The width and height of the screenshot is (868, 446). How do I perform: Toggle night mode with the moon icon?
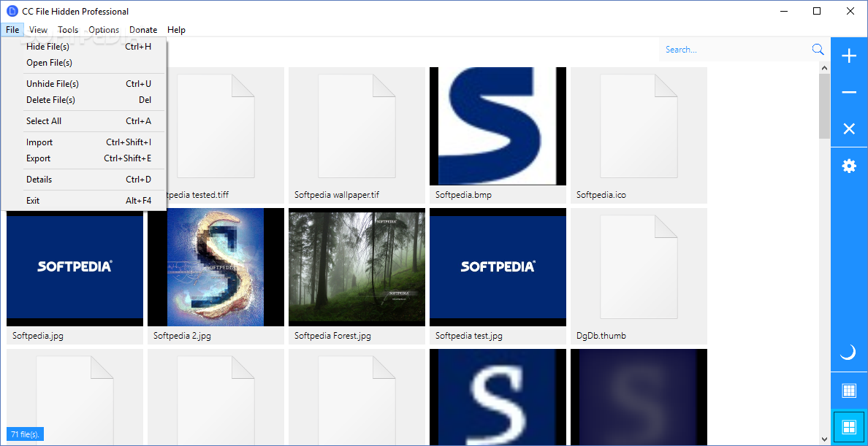click(x=849, y=352)
